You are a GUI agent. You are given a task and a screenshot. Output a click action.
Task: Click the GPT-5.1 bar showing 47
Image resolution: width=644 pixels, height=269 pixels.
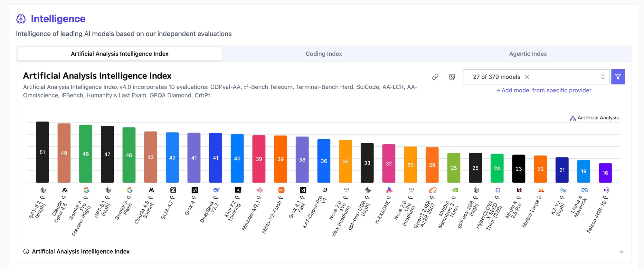107,154
